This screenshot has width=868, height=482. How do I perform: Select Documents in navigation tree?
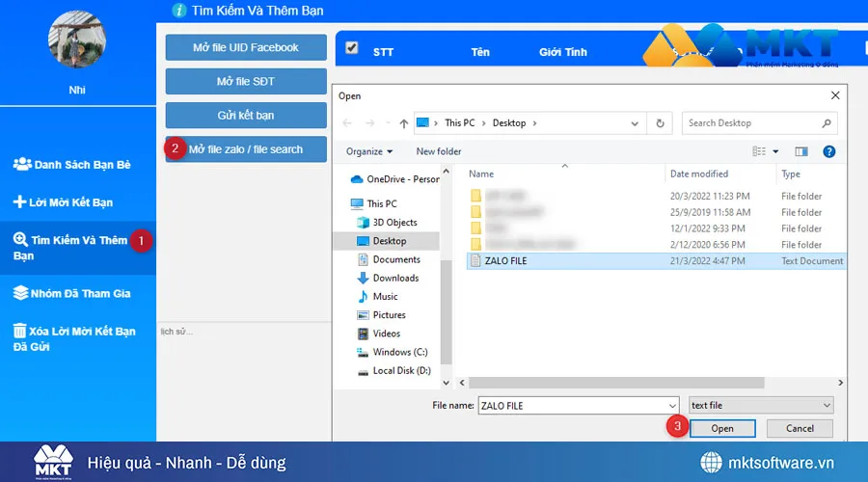click(x=390, y=259)
